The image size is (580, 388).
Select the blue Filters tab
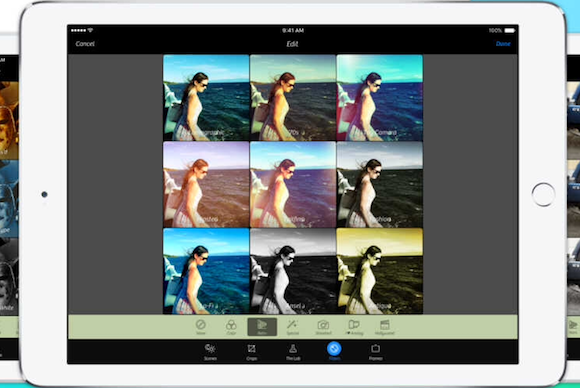(334, 351)
